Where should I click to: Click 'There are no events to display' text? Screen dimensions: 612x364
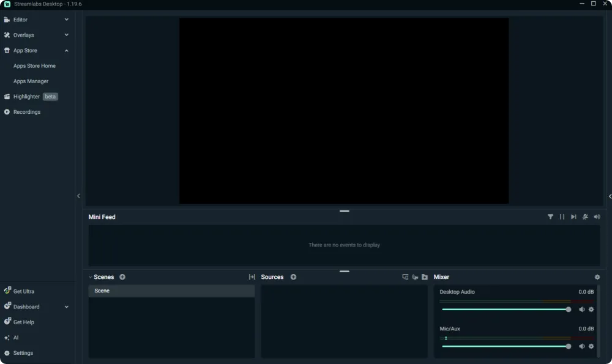click(344, 245)
